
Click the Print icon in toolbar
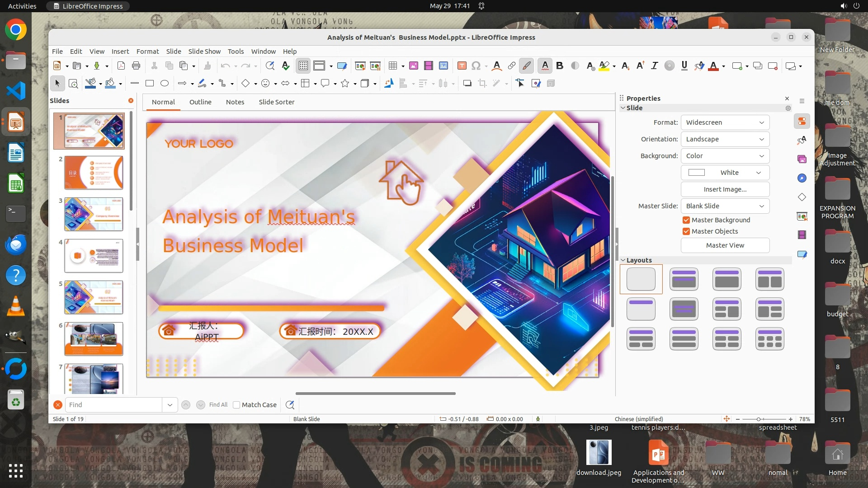[136, 66]
